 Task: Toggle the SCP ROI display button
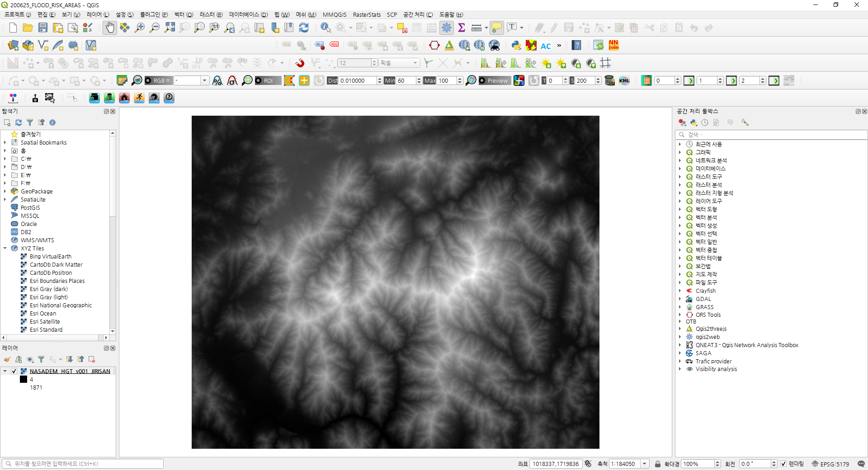coord(268,81)
